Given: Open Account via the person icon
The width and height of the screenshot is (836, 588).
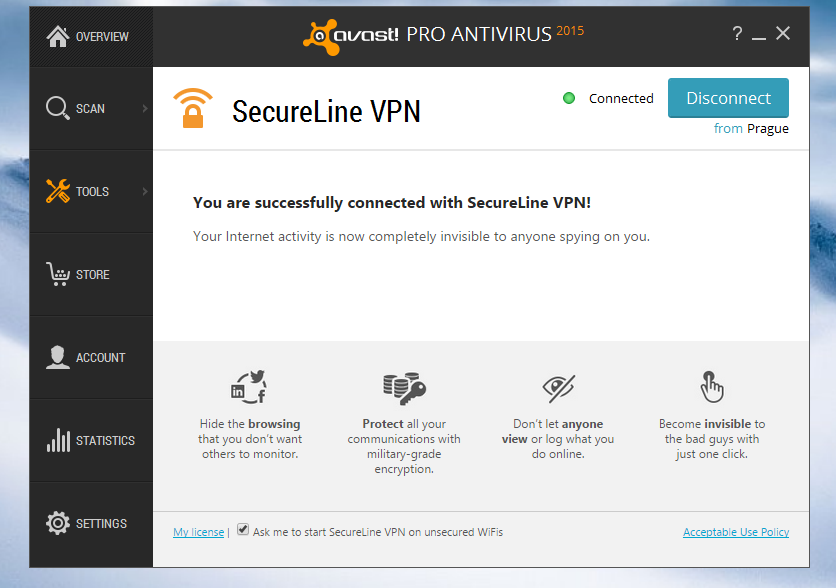Looking at the screenshot, I should tap(58, 356).
